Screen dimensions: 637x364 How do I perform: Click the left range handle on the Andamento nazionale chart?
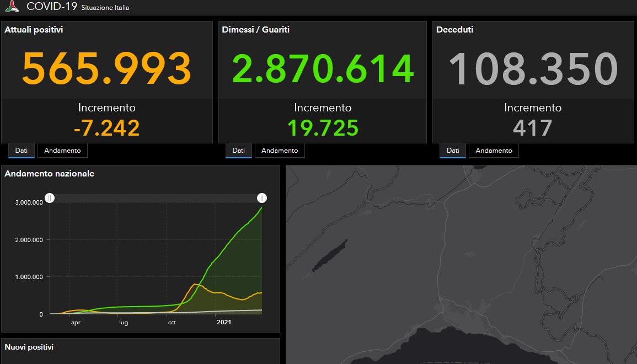pos(50,198)
